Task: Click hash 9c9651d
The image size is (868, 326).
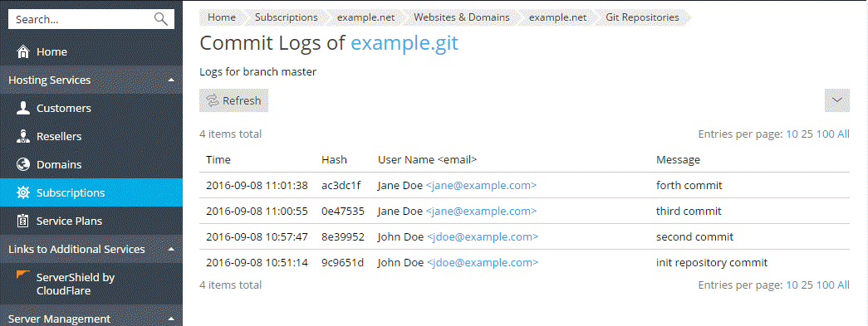Action: coord(343,263)
